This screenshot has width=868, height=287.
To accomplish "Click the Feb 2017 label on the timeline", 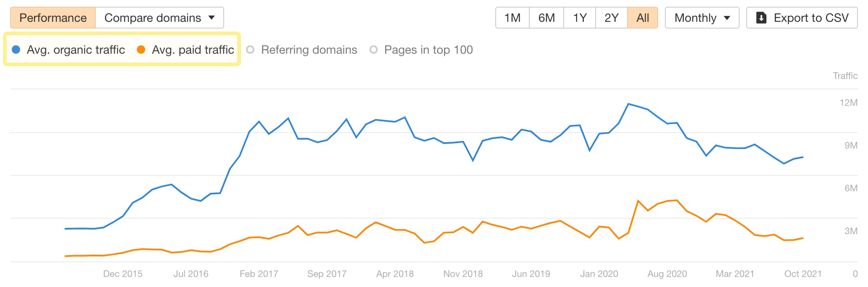I will point(259,274).
